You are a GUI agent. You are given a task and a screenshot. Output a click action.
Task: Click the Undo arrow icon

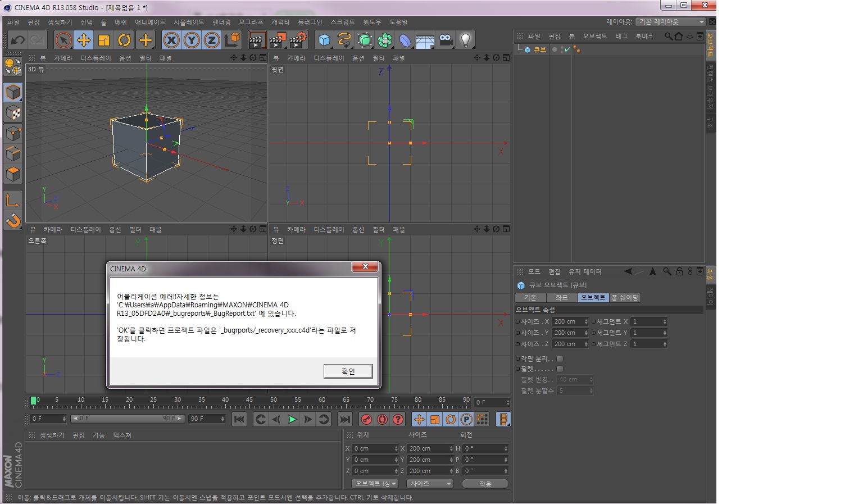(x=18, y=40)
